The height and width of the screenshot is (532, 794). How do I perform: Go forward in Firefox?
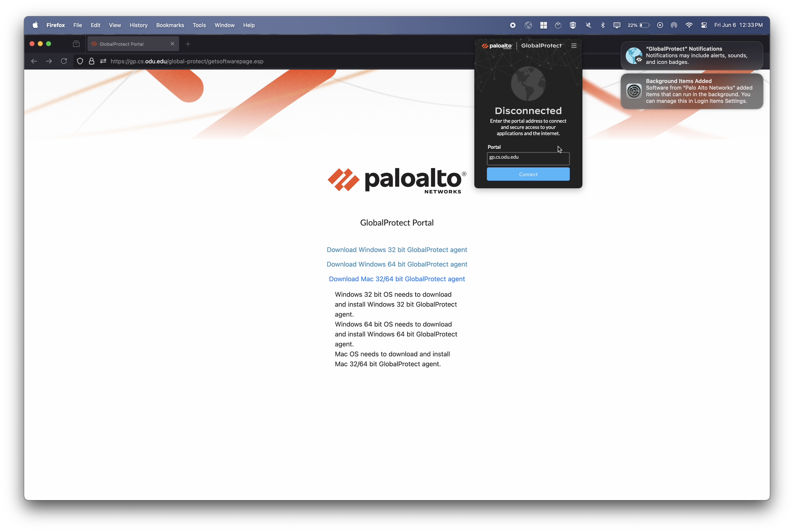click(x=49, y=61)
